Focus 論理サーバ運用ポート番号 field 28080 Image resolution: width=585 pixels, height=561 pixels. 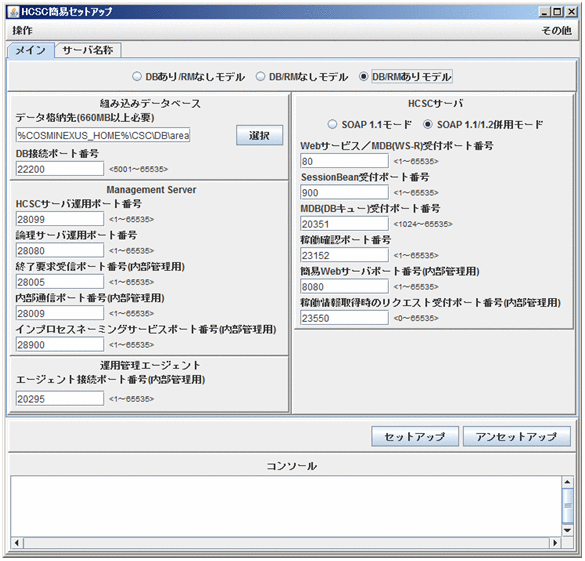[x=60, y=250]
